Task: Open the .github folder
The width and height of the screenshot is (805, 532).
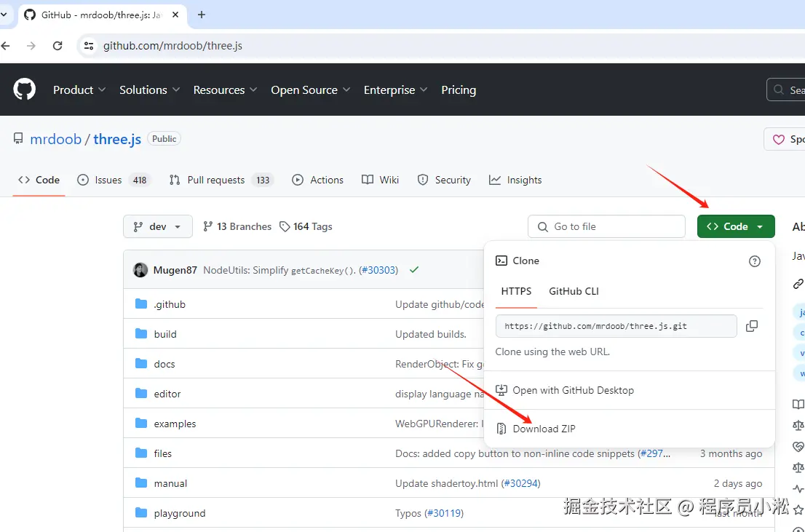Action: pyautogui.click(x=170, y=304)
